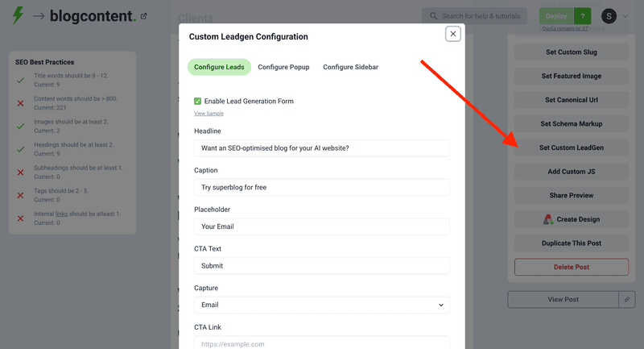Open the blogcontent external link icon

(144, 15)
